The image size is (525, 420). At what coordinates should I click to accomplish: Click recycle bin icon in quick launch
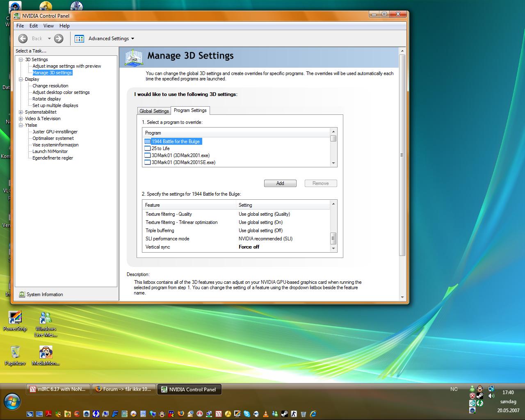pyautogui.click(x=303, y=414)
